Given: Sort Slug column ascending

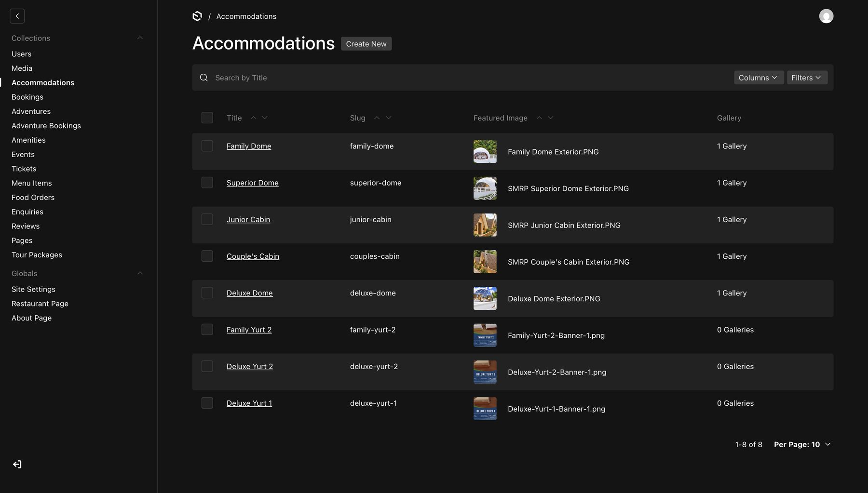Looking at the screenshot, I should [377, 118].
